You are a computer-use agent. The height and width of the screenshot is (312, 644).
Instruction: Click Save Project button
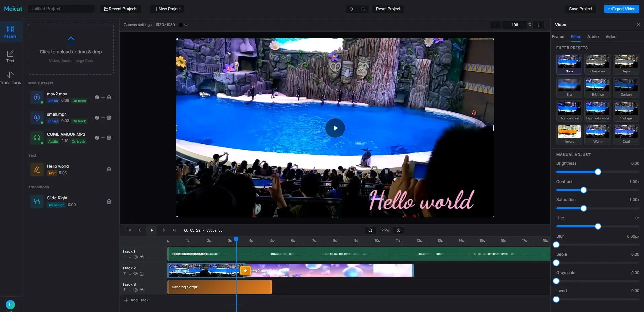click(x=580, y=9)
